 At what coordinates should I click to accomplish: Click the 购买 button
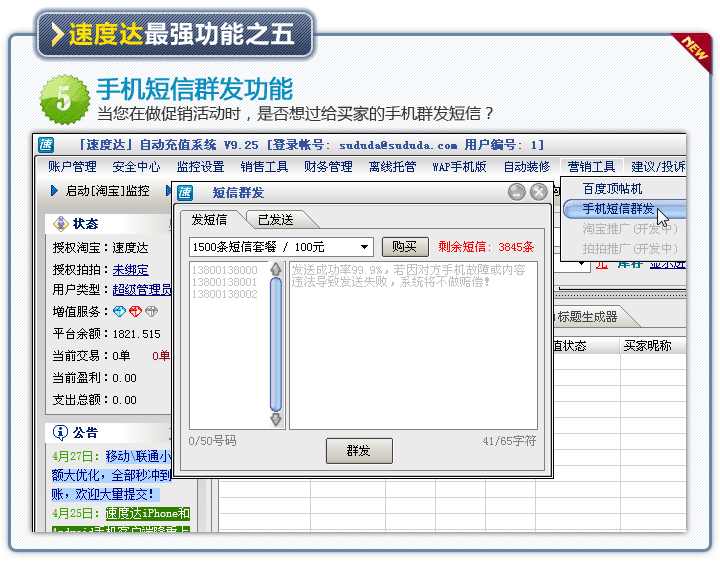coord(405,247)
